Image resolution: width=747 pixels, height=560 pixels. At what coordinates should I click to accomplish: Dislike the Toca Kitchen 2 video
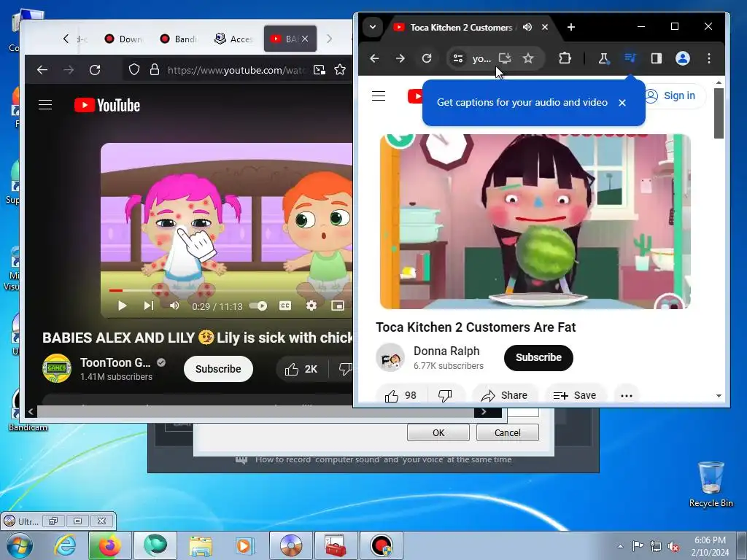446,395
